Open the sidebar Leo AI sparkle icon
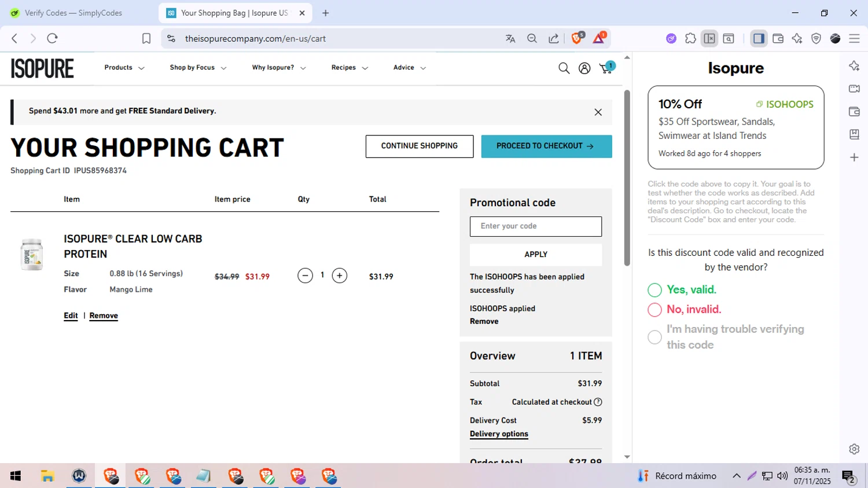The width and height of the screenshot is (868, 488). (854, 65)
